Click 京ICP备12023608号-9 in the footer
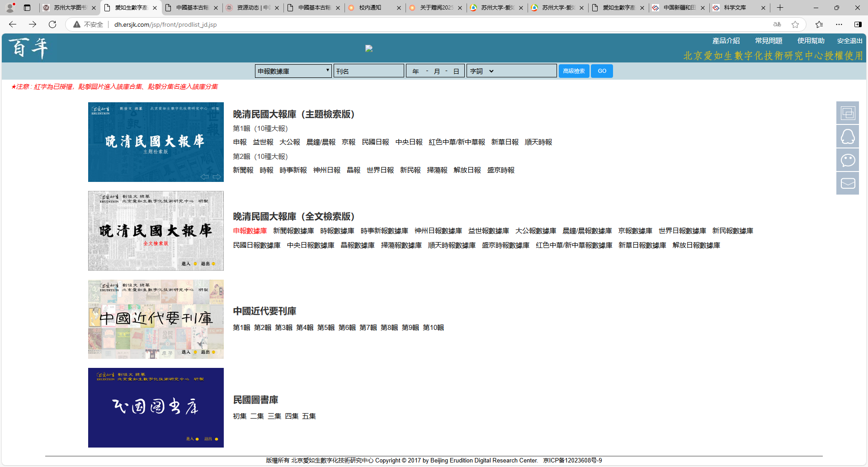 [572, 461]
